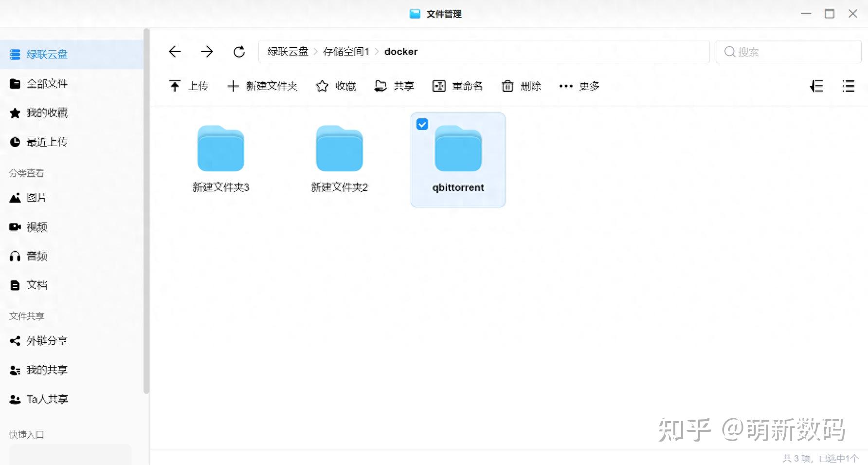The width and height of the screenshot is (868, 465).
Task: Click the 删除 delete trash icon
Action: (x=507, y=86)
